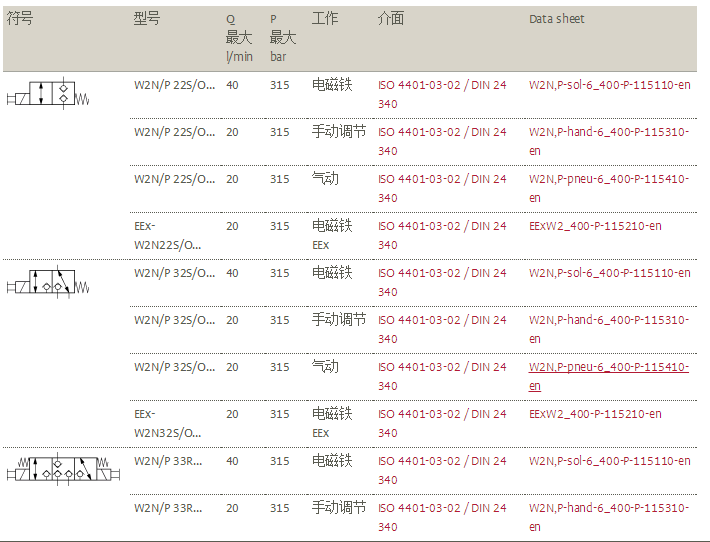Click 气动 in the W2N/P 32S row
The height and width of the screenshot is (542, 710).
point(325,367)
